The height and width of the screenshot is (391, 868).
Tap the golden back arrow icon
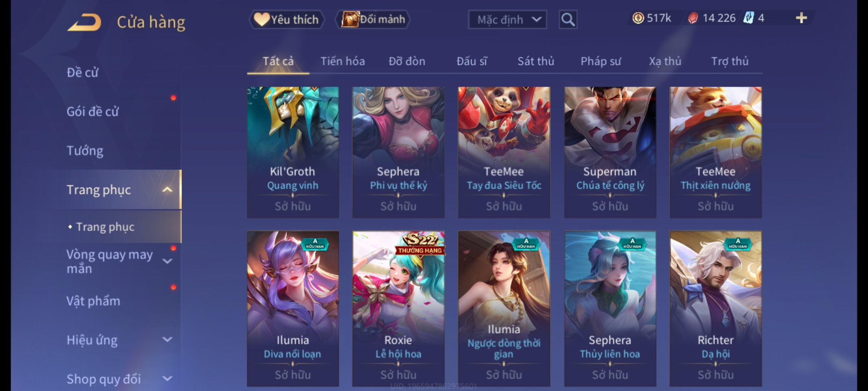84,22
